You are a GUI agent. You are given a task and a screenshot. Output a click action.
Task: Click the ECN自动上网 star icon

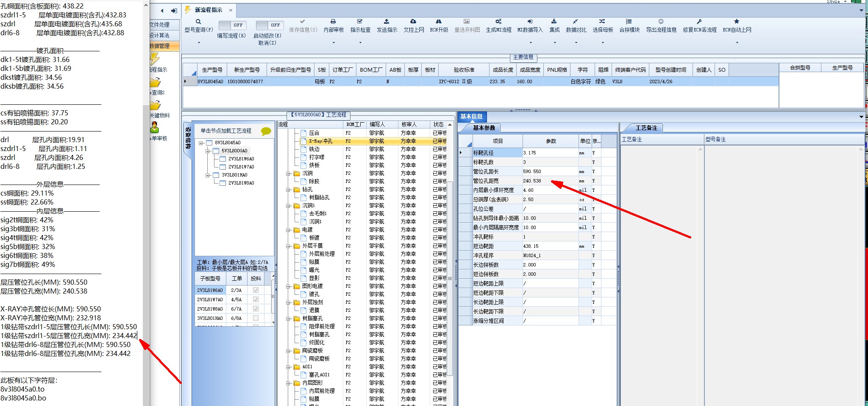(x=737, y=21)
